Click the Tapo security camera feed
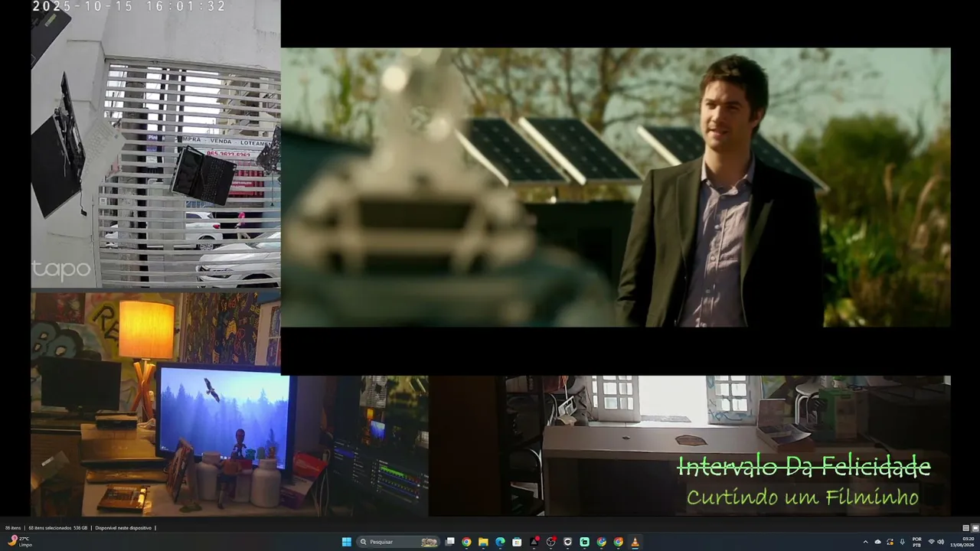Screen dimensions: 980x551 coord(155,144)
